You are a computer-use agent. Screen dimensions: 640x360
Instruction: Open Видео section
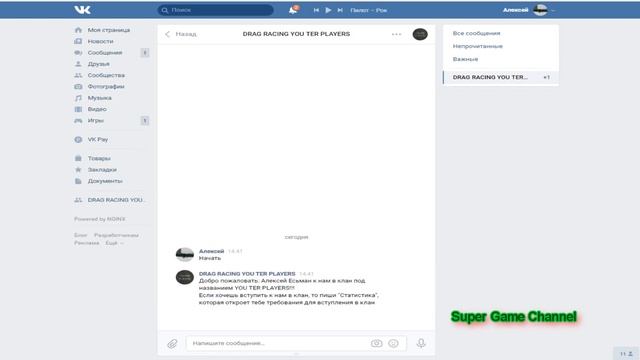coord(97,109)
